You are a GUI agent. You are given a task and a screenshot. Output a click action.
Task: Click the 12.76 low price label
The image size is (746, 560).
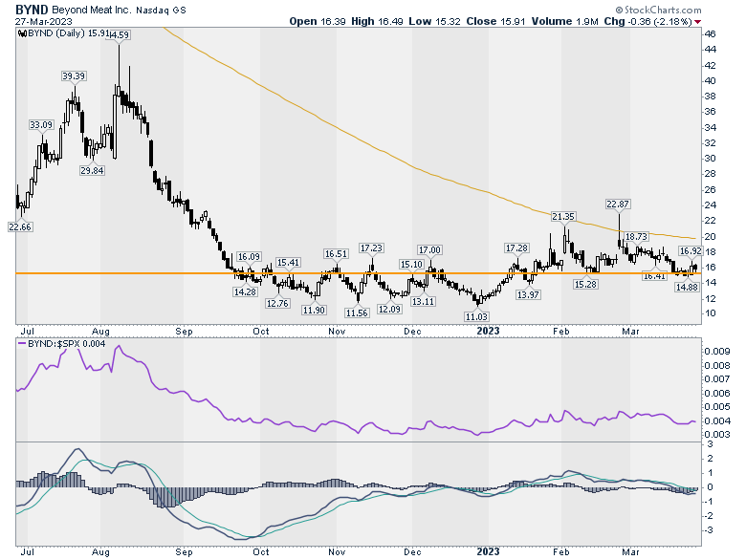coord(277,303)
